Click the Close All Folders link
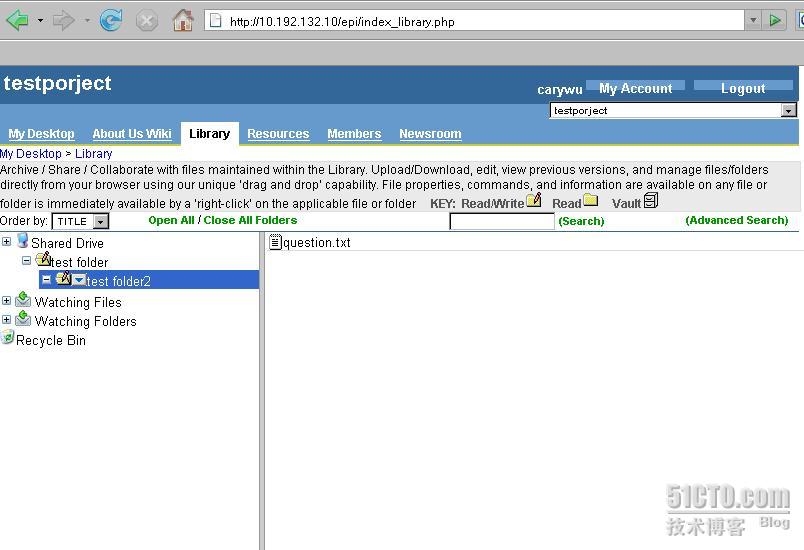The width and height of the screenshot is (804, 550). point(250,220)
